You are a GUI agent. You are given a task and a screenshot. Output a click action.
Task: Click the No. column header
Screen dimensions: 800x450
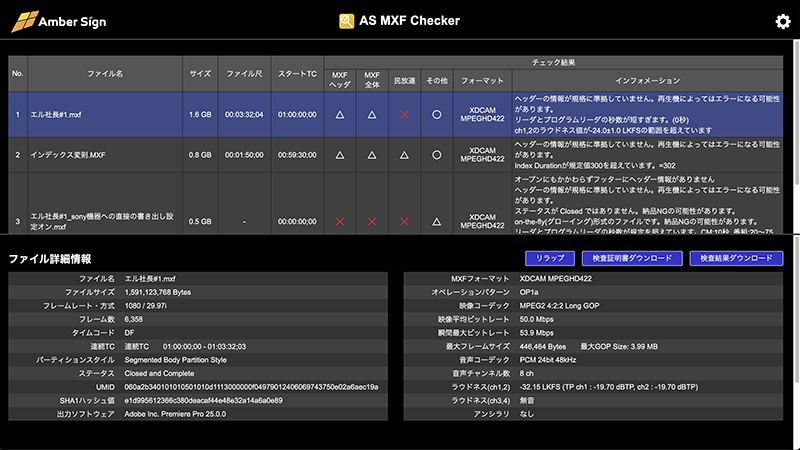coord(18,73)
